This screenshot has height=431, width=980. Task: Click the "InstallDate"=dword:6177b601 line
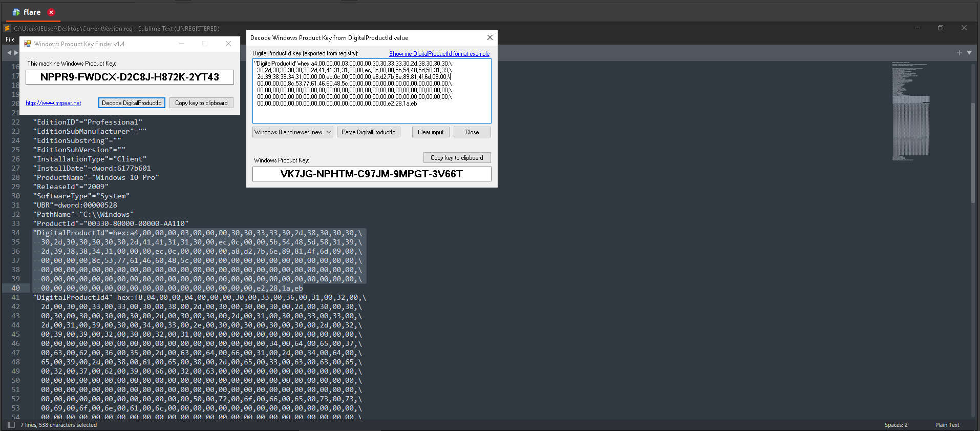92,168
